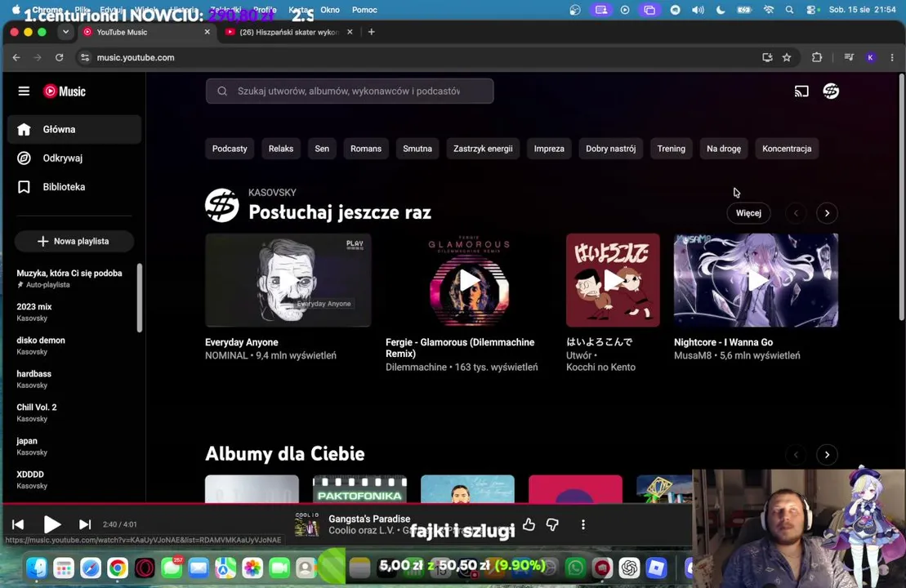
Task: Go to Główna home section
Action: (x=74, y=129)
